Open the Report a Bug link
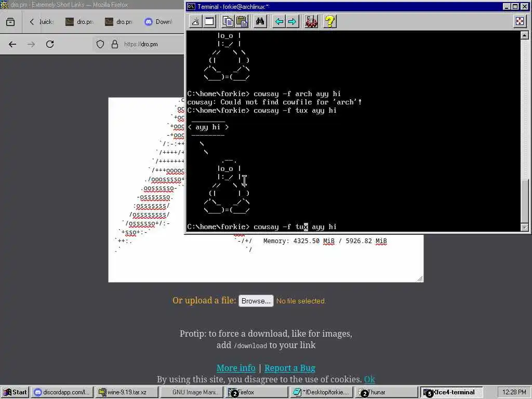 point(290,368)
